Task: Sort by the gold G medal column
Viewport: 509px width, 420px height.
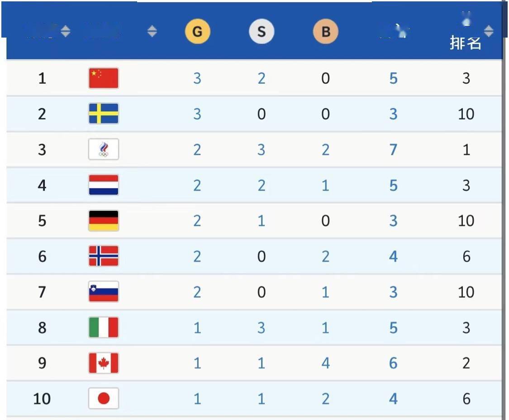Action: point(197,32)
